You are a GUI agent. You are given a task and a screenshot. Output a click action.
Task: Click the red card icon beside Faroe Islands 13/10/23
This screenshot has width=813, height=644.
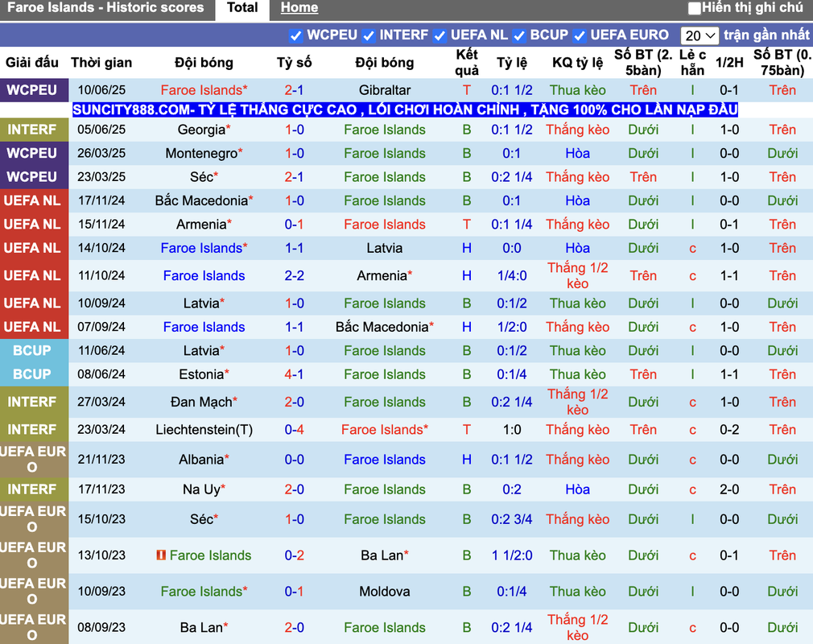[x=161, y=555]
